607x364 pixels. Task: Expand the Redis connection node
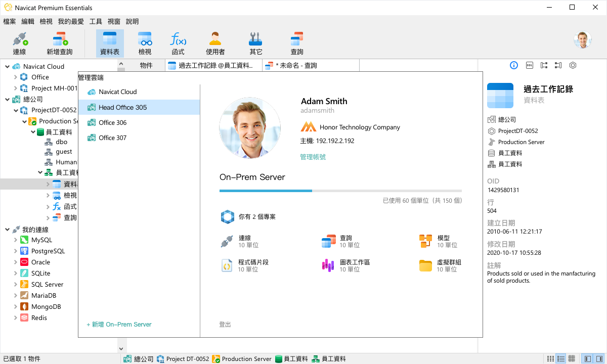click(x=15, y=318)
